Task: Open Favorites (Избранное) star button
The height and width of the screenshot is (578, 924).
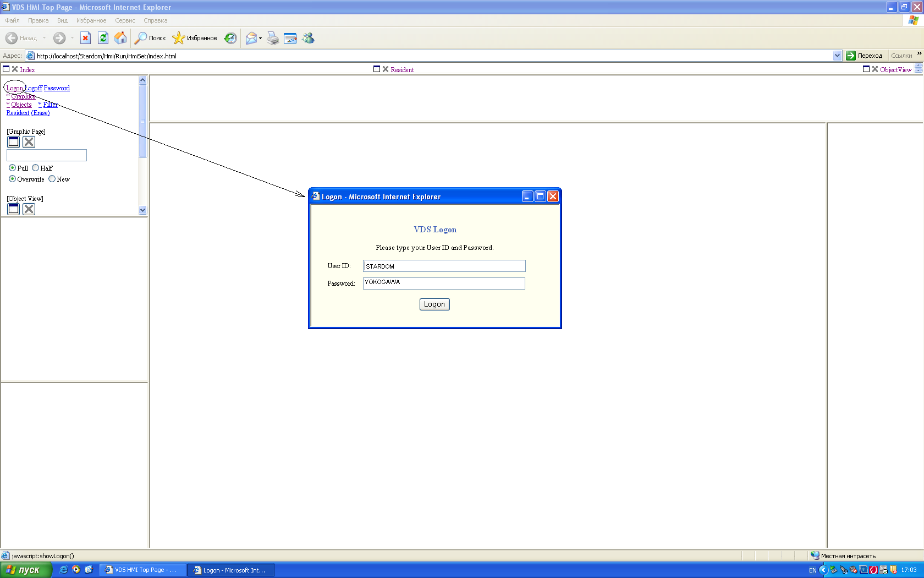Action: point(195,38)
